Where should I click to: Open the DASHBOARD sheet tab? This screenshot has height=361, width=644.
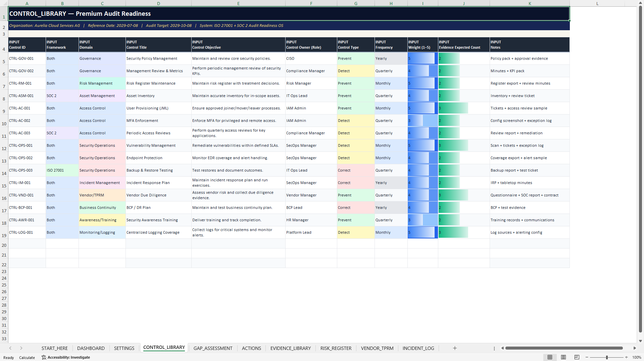pos(91,348)
